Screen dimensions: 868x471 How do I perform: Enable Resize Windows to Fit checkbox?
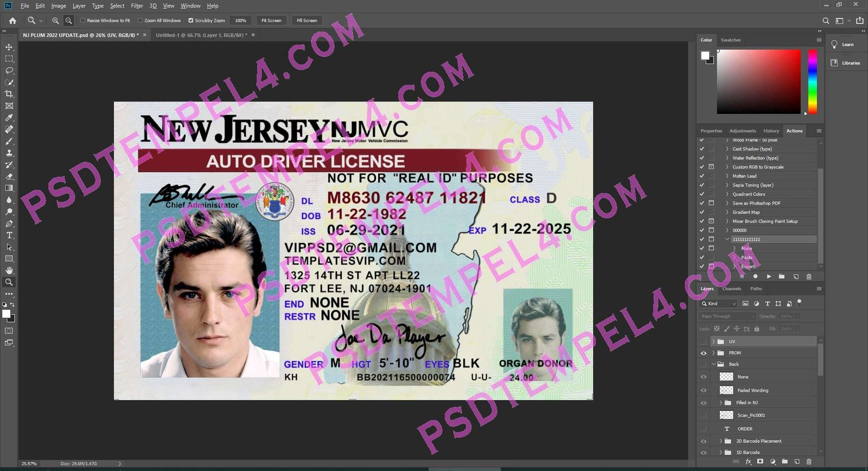pos(83,21)
